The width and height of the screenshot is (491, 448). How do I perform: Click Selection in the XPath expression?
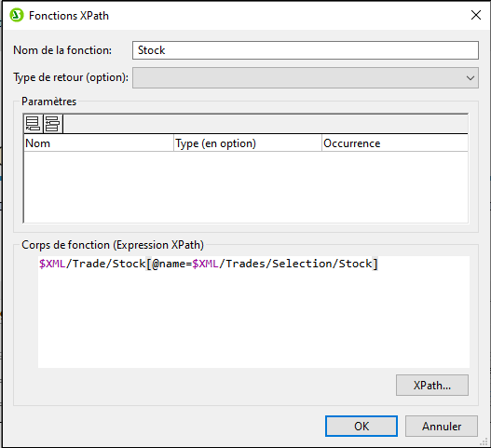299,264
